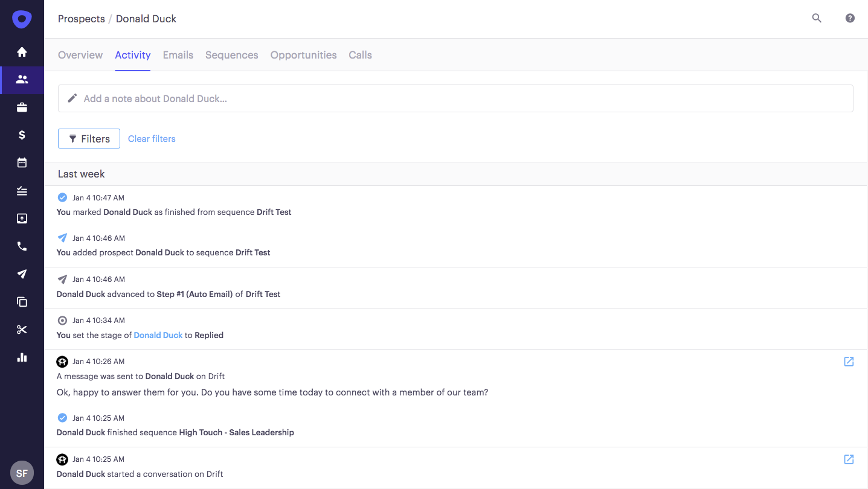
Task: Open Opportunities dollar icon in sidebar
Action: click(22, 135)
